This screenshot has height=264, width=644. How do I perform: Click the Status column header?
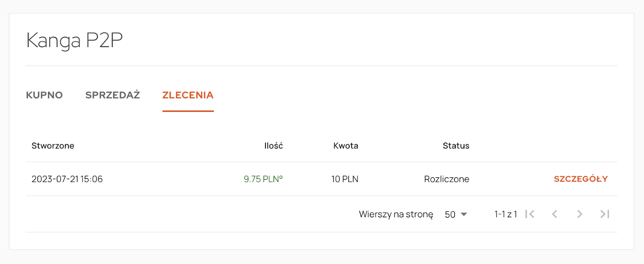pos(456,146)
